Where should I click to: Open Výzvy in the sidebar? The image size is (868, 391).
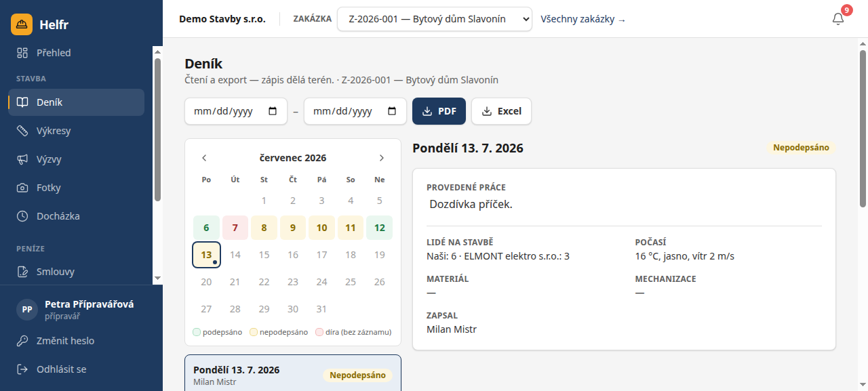click(76, 159)
